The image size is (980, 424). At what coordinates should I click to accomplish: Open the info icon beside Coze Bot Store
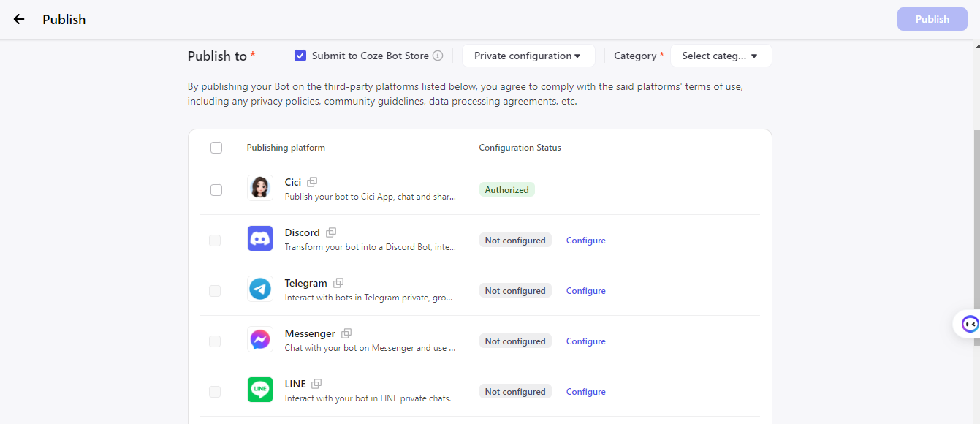coord(438,56)
